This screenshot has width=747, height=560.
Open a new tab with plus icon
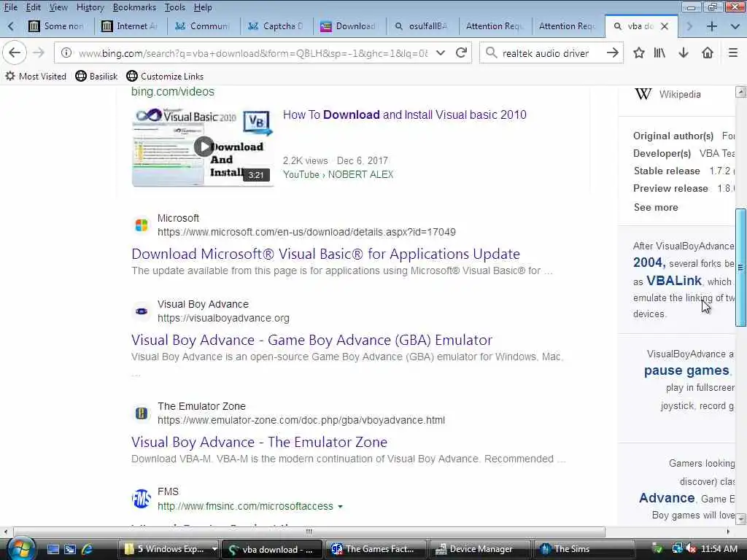coord(711,26)
